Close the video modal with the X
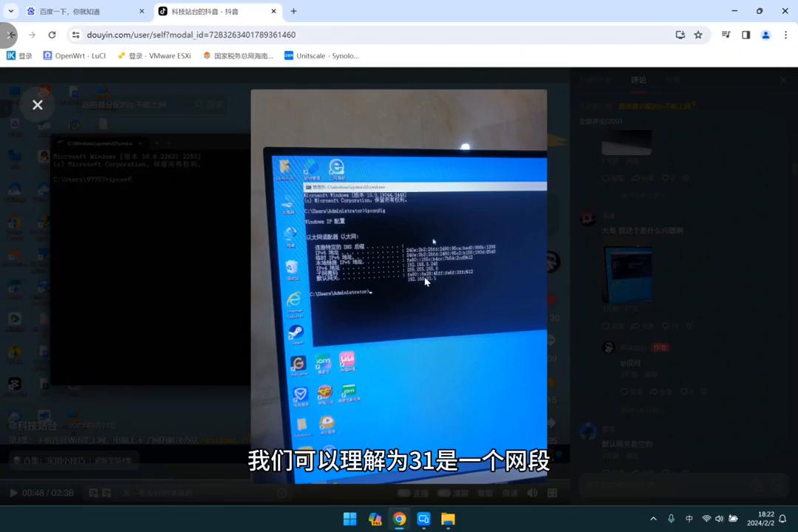Viewport: 798px width, 532px height. 38,105
